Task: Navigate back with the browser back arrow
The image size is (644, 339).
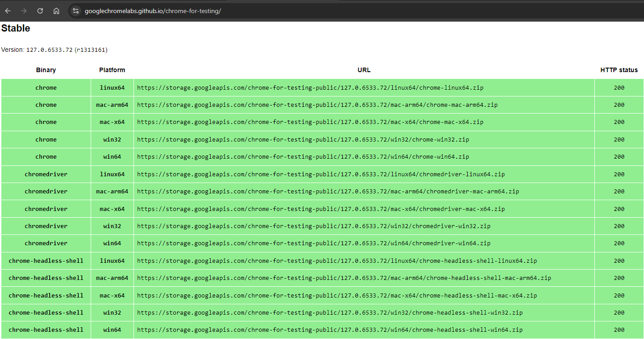Action: point(8,11)
